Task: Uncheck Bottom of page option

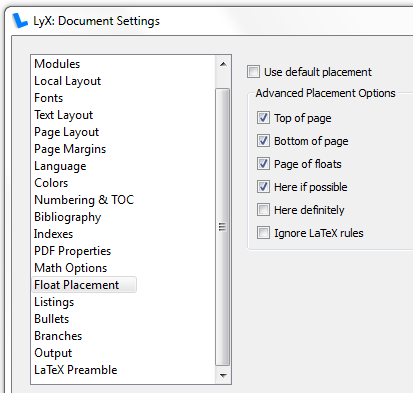Action: [x=263, y=141]
